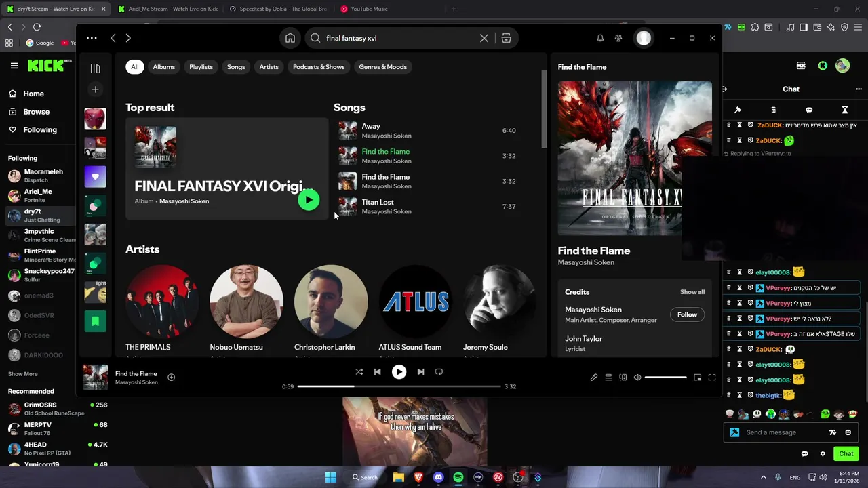Open FINAL FANTASY XVI top result title
This screenshot has width=868, height=488.
point(224,186)
